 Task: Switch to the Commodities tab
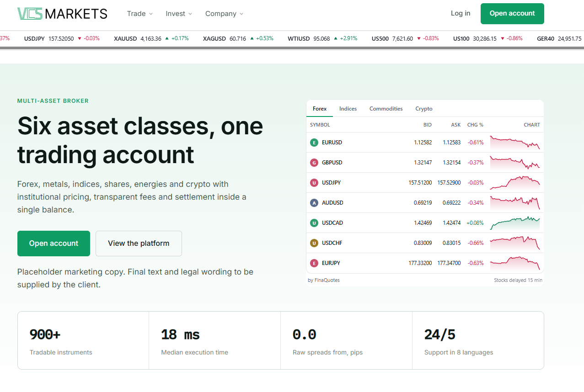point(386,109)
